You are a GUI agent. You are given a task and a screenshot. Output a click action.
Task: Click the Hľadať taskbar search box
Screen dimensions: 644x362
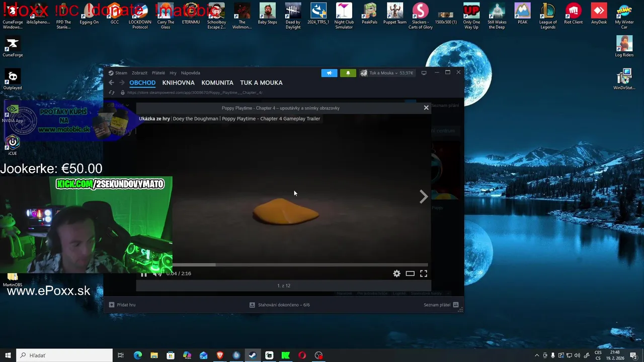[64, 355]
